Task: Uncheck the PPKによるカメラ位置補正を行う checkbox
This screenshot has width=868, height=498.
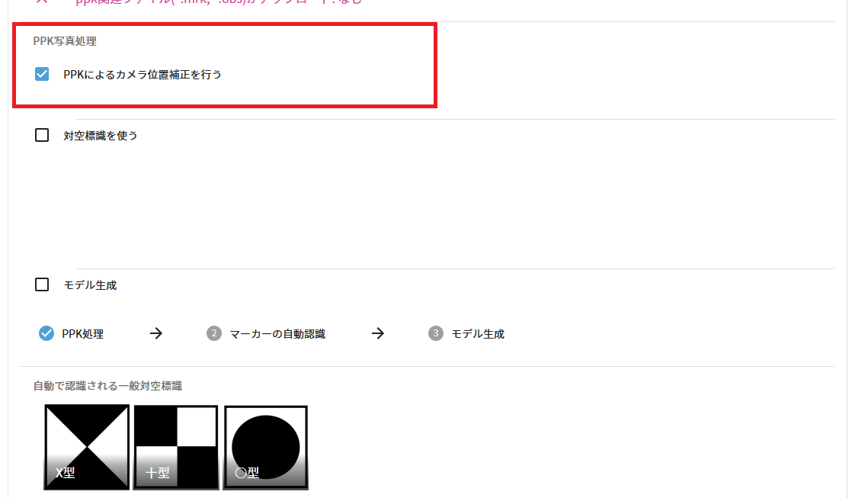Action: [x=42, y=74]
